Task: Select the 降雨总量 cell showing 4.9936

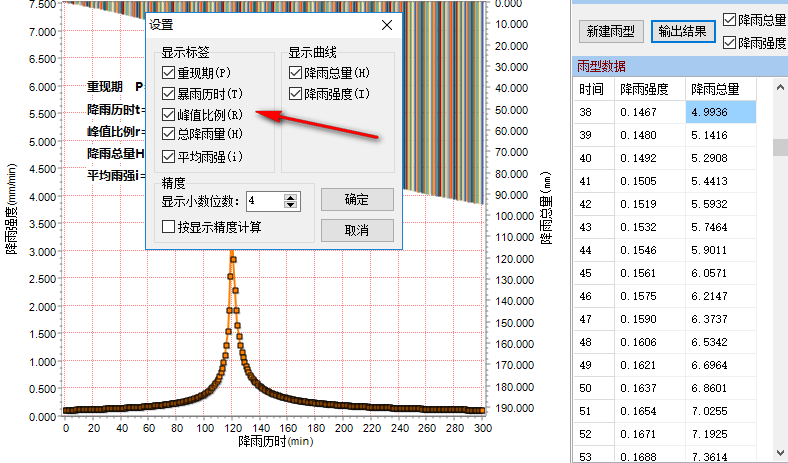Action: point(720,114)
